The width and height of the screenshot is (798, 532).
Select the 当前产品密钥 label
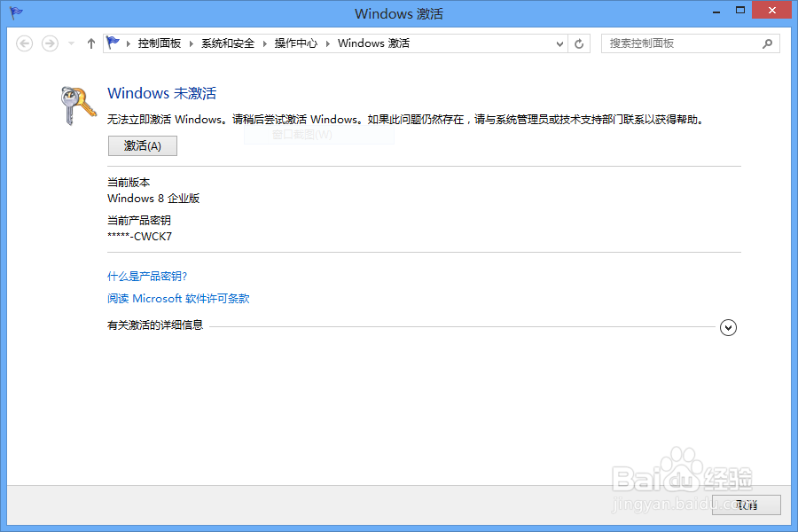pos(139,221)
